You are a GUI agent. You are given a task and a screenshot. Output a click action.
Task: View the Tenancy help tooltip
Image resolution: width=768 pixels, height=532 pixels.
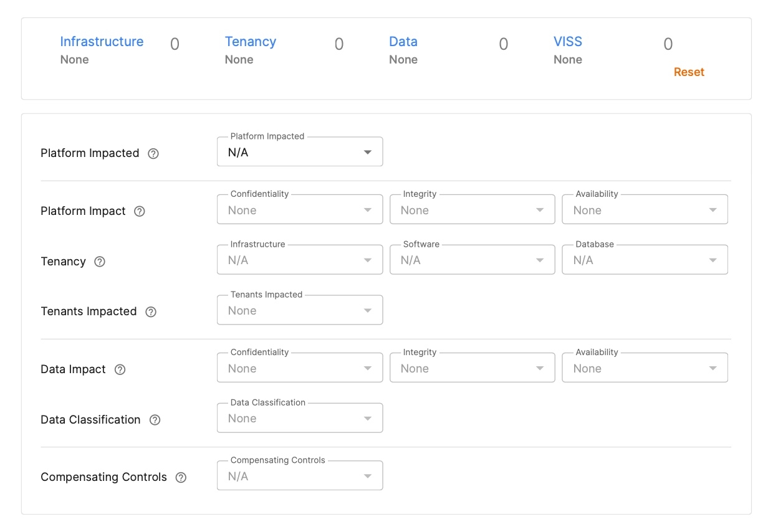click(x=99, y=262)
